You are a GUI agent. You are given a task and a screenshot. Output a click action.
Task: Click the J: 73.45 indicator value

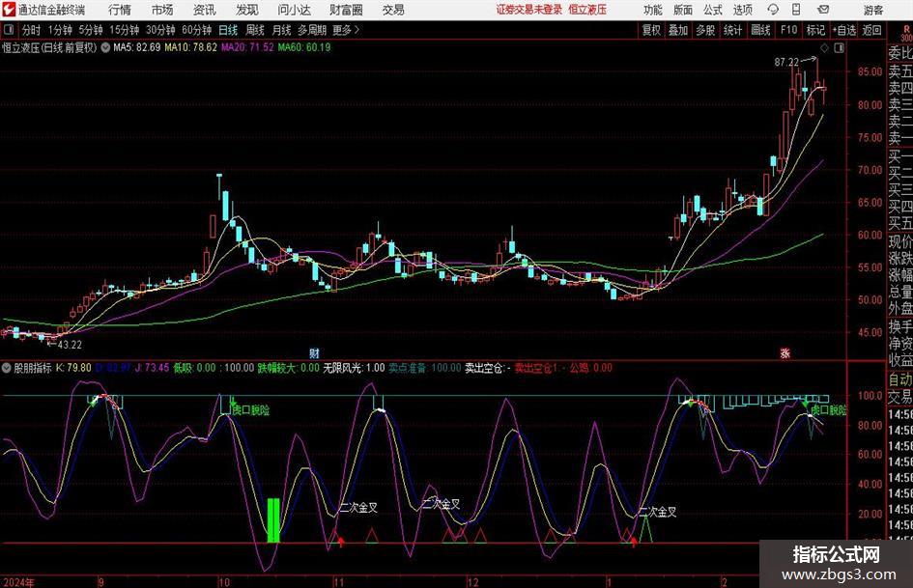pos(152,368)
